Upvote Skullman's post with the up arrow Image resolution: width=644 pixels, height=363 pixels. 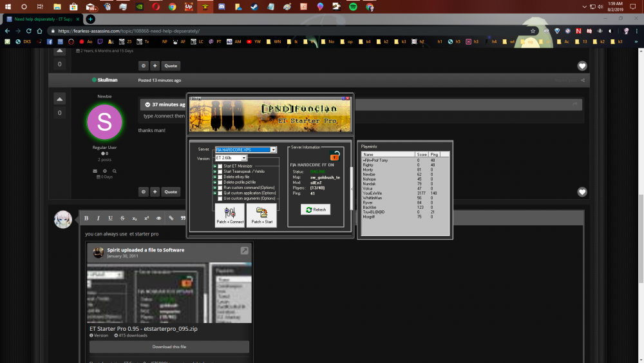59,99
